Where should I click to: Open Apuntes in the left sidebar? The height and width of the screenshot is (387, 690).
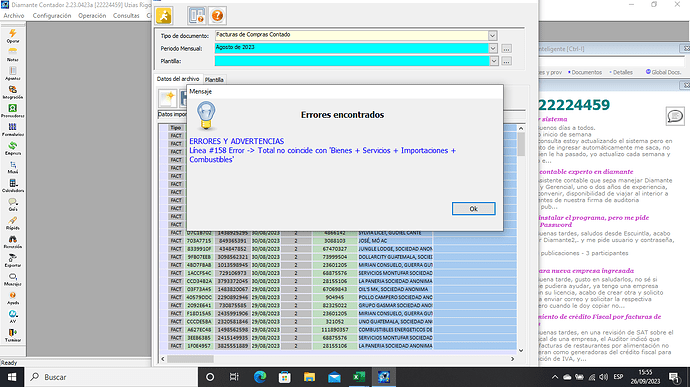click(13, 73)
